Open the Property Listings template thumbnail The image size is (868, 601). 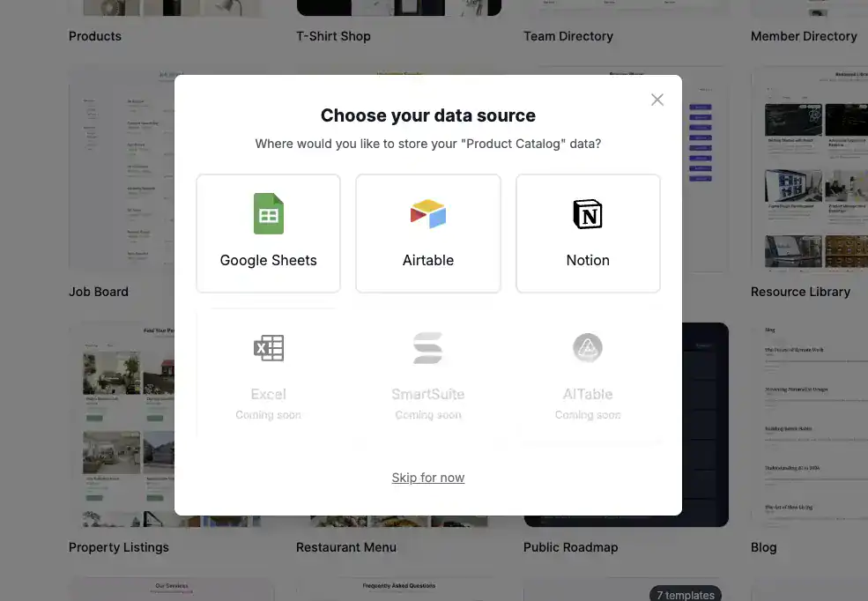[122, 425]
